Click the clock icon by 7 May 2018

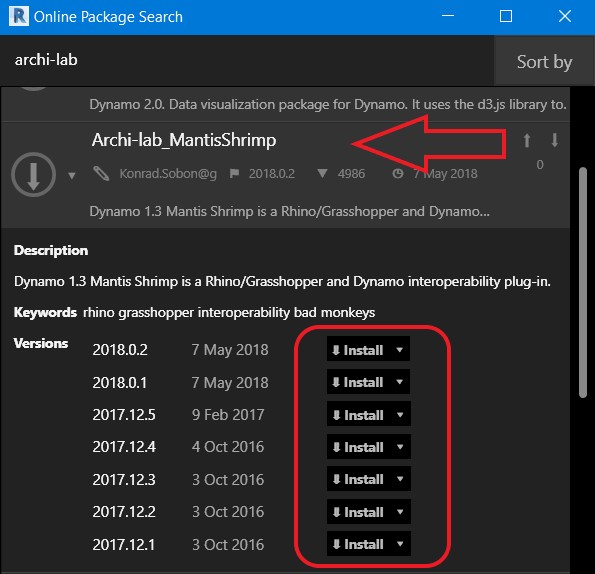coord(398,173)
